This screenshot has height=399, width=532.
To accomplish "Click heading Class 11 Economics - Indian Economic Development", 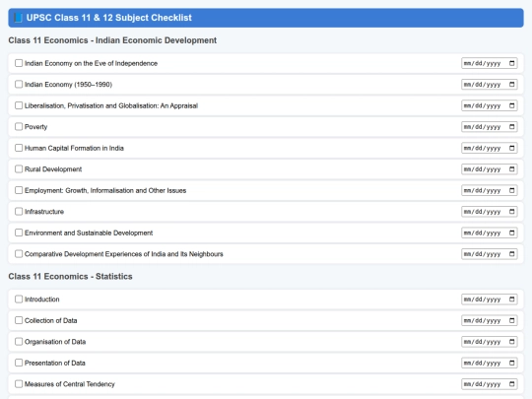I will [x=112, y=40].
